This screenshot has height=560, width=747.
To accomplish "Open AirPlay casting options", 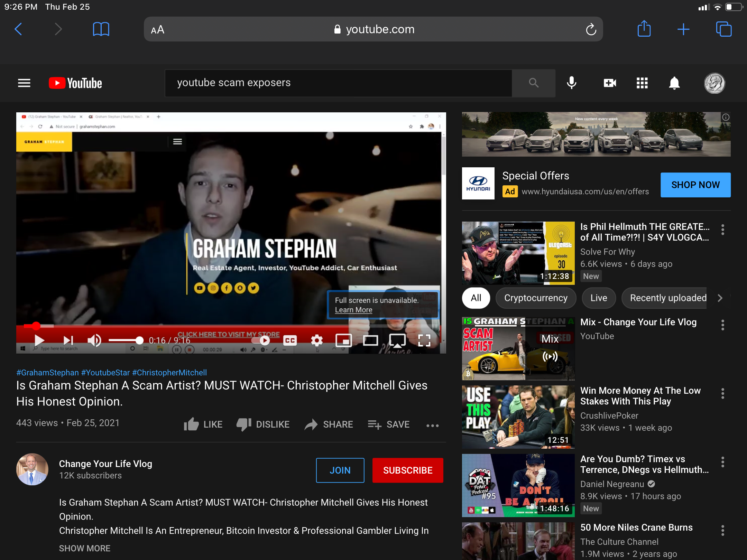I will point(397,340).
